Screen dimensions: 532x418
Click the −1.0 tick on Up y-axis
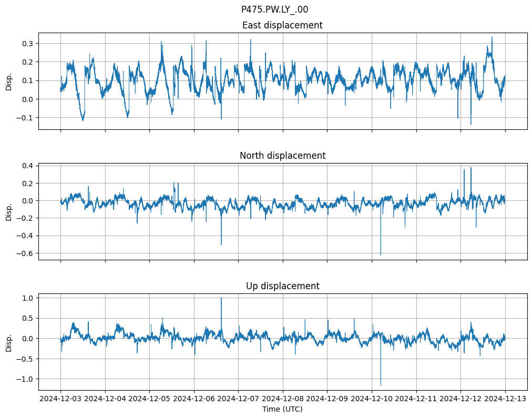click(25, 379)
